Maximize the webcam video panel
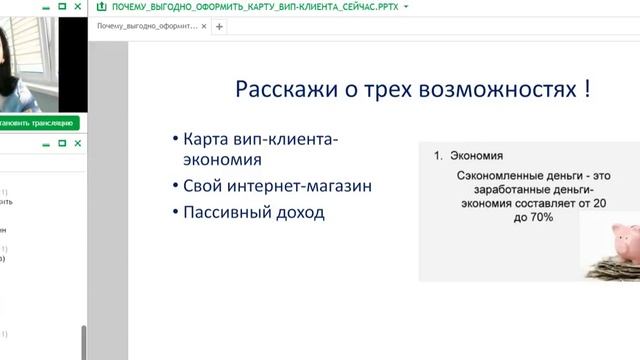This screenshot has height=360, width=640. point(62,6)
